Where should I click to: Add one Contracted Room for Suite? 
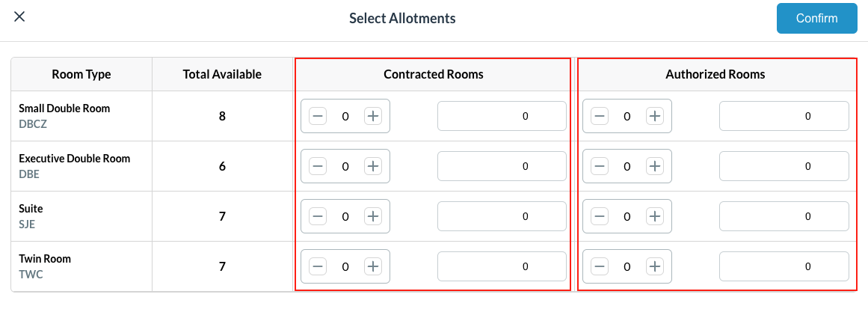(373, 216)
